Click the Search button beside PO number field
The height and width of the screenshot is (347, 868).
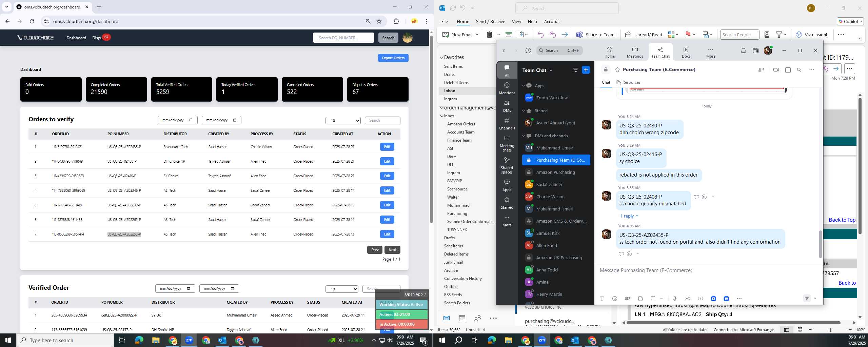pos(388,38)
